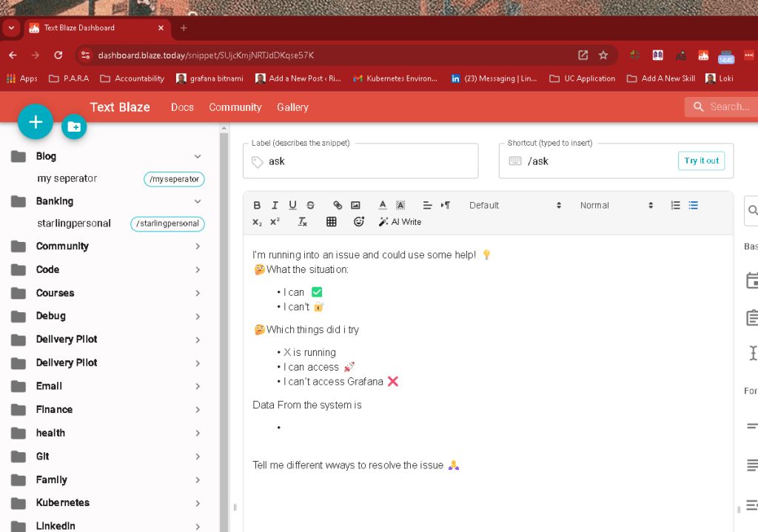Expand the health folder
Image resolution: width=758 pixels, height=532 pixels.
pyautogui.click(x=197, y=434)
